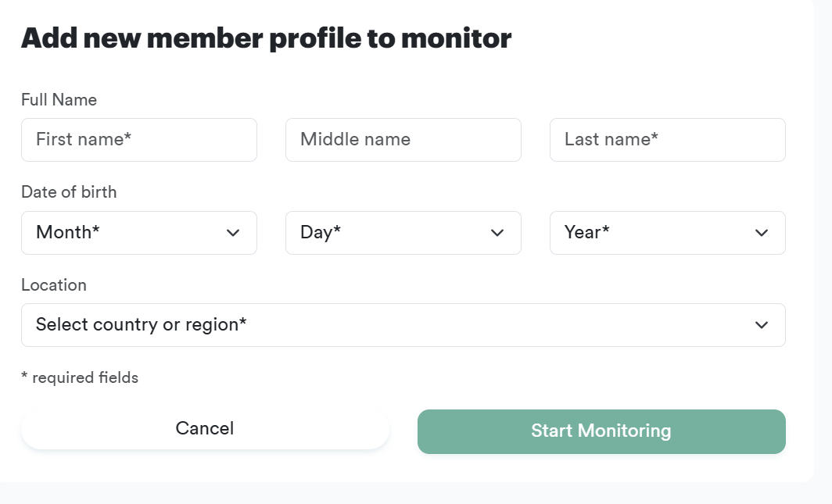Screen dimensions: 832x504
Task: Click the Location label
Action: pyautogui.click(x=54, y=285)
